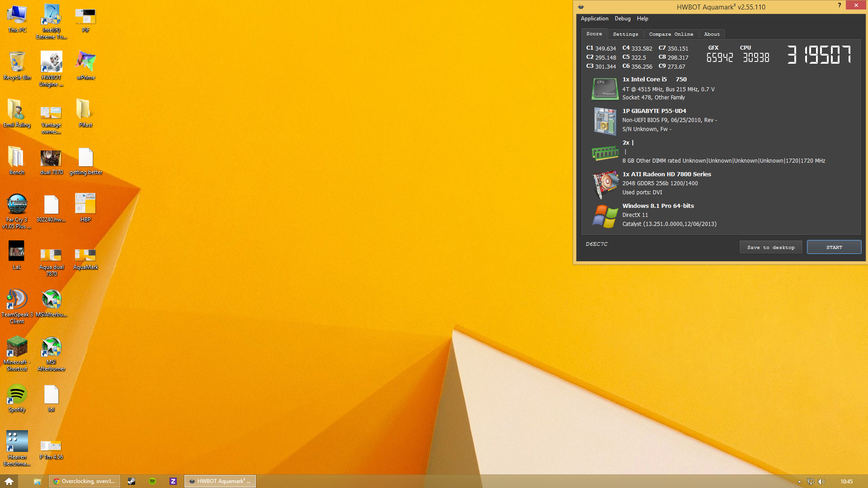The image size is (868, 488).
Task: Open the volume control in tray
Action: pos(821,482)
